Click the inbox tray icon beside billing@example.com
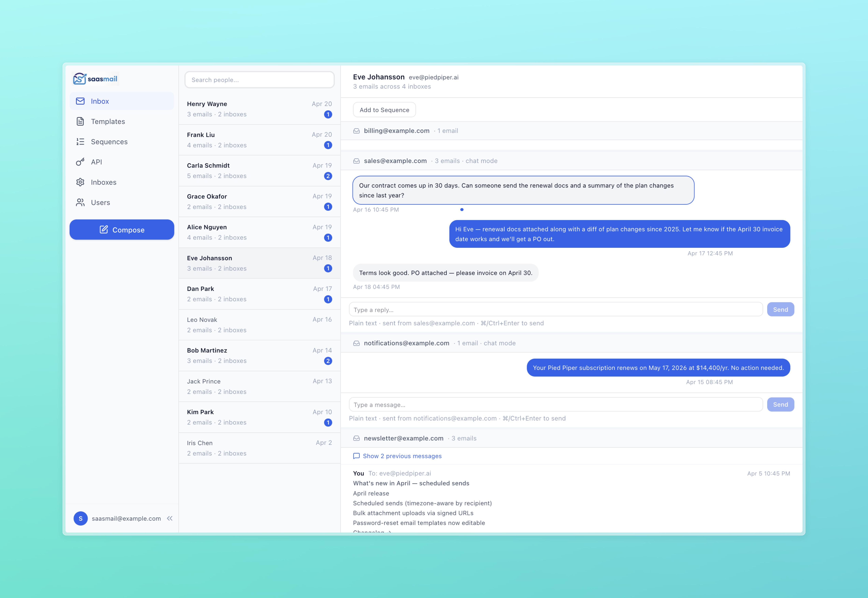Image resolution: width=868 pixels, height=598 pixels. pyautogui.click(x=356, y=131)
